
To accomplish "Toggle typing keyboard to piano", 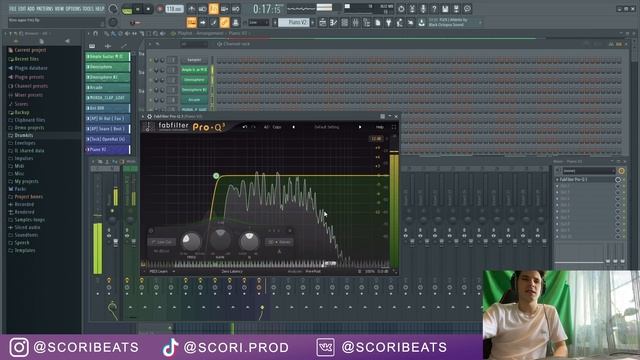I will tap(191, 22).
